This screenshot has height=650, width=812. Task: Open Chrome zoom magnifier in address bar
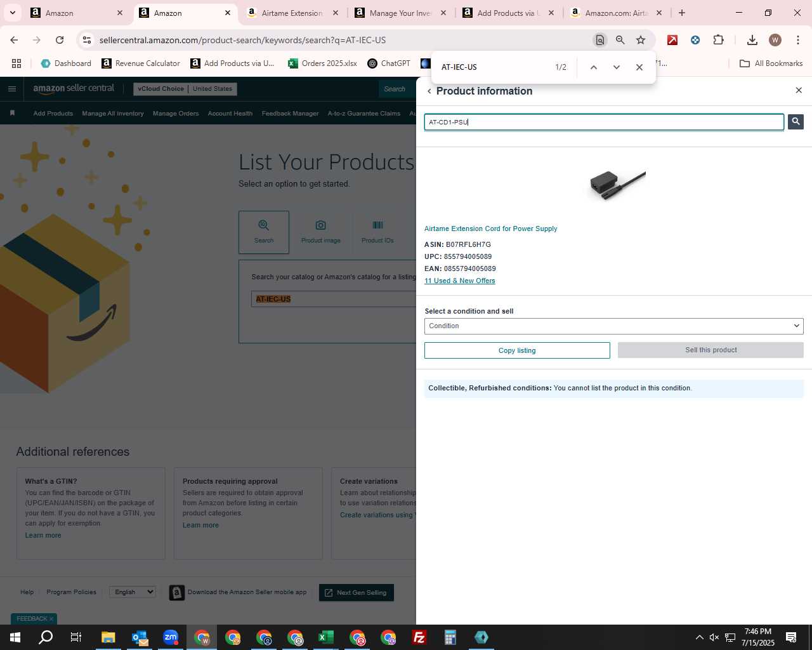pyautogui.click(x=620, y=40)
